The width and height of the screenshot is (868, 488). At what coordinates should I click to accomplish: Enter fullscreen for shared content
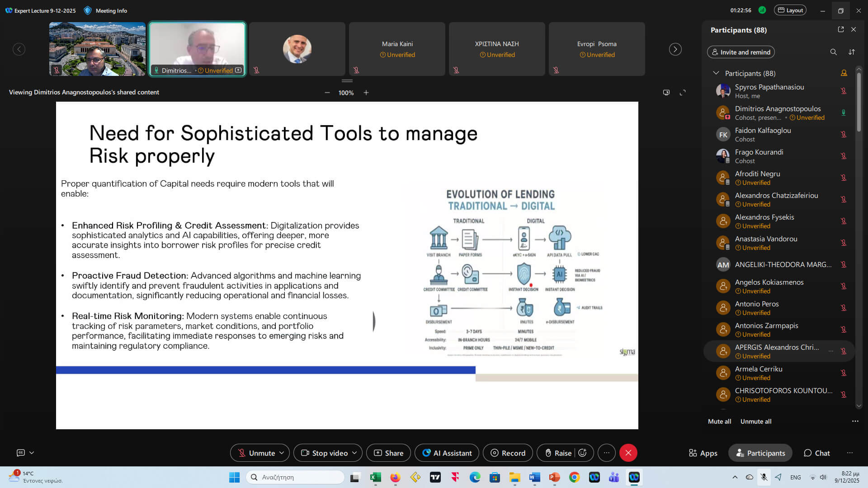[x=683, y=92]
